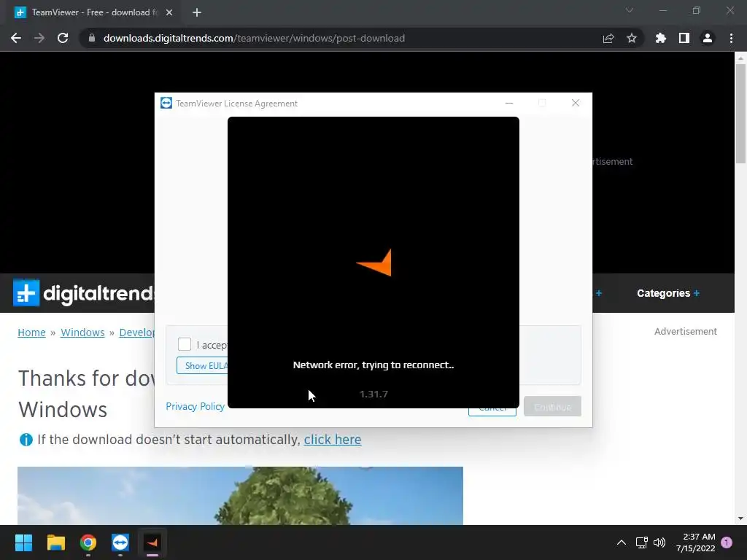
Task: Open File Explorer from the taskbar
Action: [x=55, y=542]
